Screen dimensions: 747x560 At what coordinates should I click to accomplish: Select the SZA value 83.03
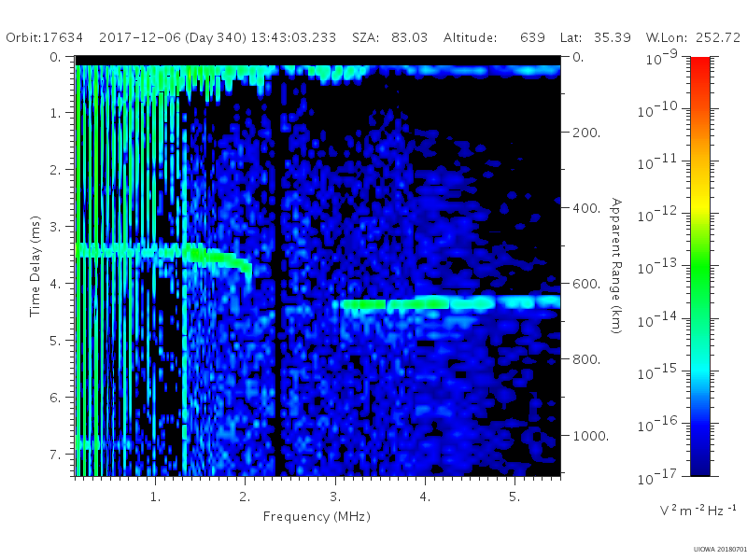coord(409,37)
